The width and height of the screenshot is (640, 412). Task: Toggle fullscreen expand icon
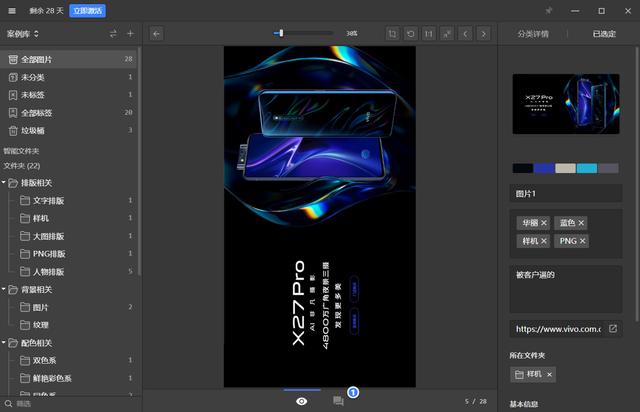447,33
